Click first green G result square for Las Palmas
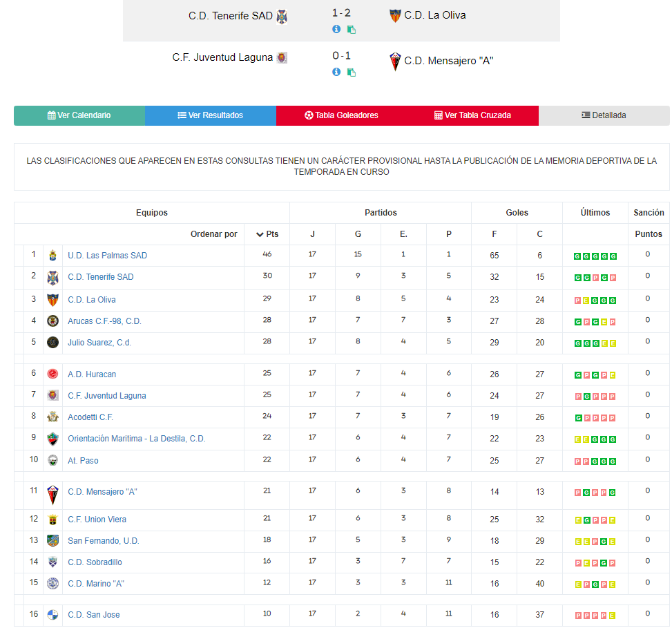672x628 pixels. 577,256
